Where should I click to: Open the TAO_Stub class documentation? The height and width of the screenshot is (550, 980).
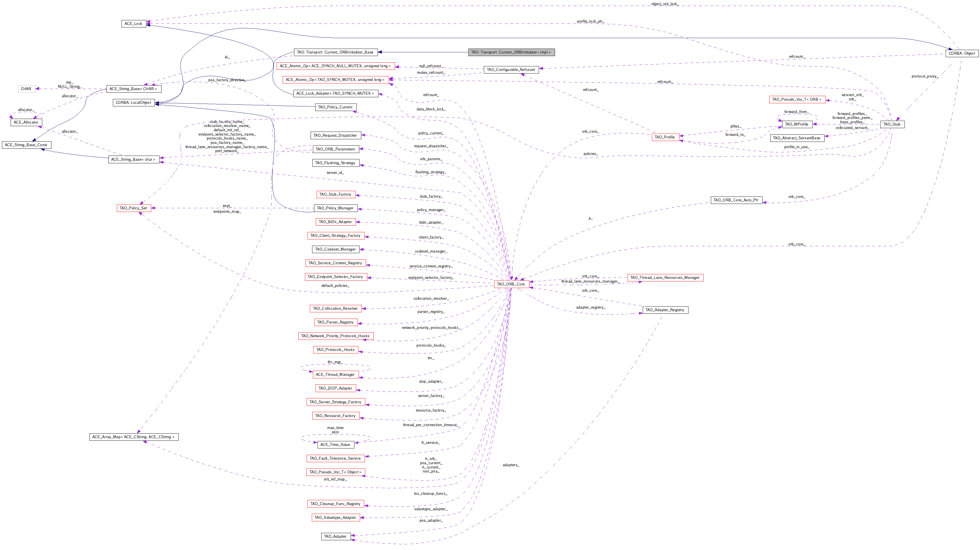tap(893, 124)
